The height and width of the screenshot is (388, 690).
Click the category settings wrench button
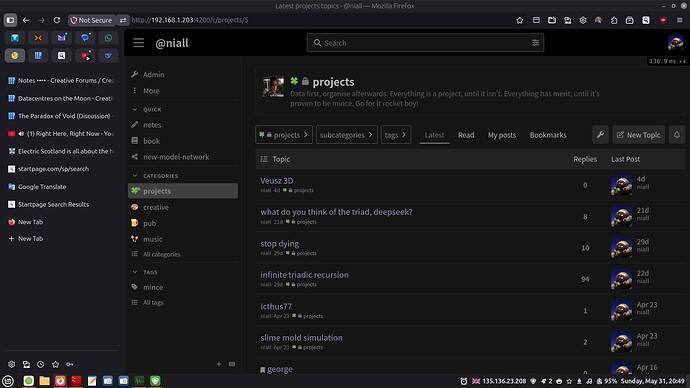(x=600, y=135)
